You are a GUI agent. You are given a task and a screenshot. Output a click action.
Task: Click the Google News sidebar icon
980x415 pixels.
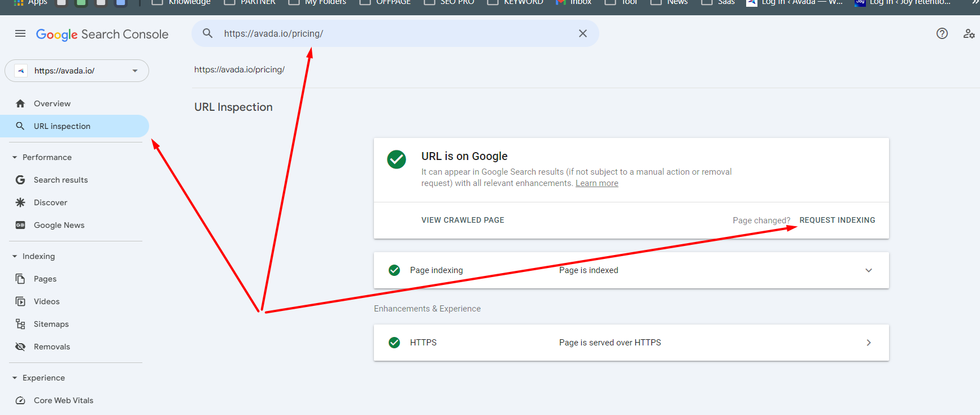tap(20, 225)
